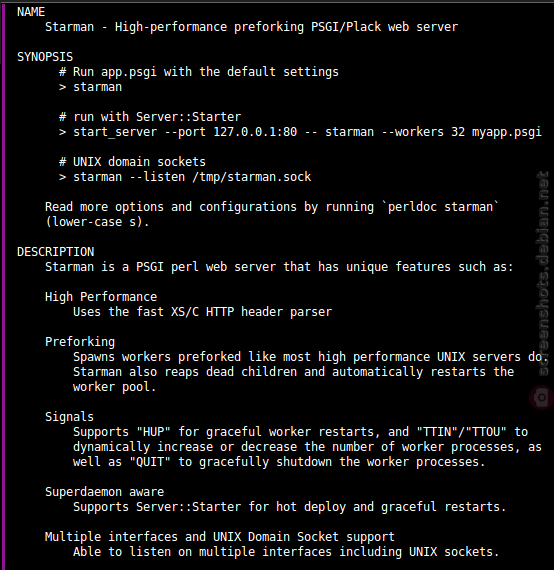554x570 pixels.
Task: Click the SYNOPSIS section heading
Action: point(45,57)
